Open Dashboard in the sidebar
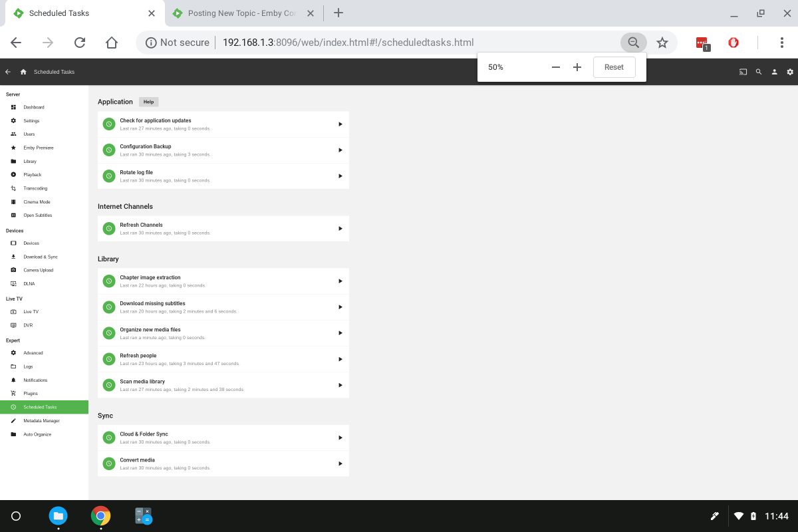The width and height of the screenshot is (798, 532). click(x=44, y=107)
